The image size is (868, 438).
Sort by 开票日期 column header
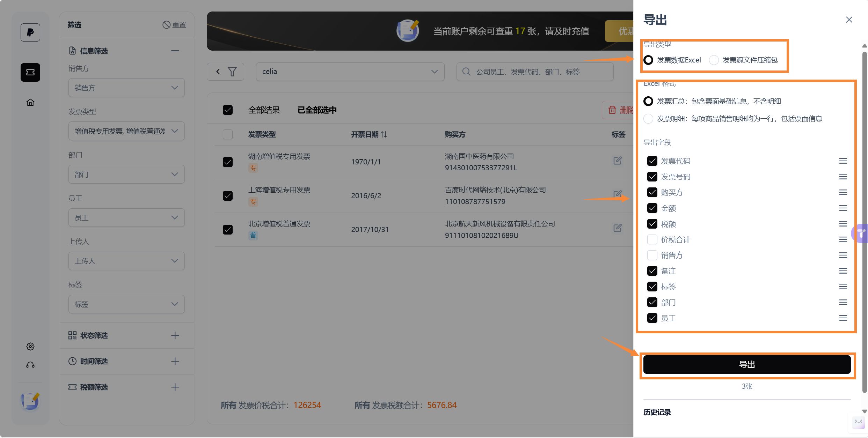pos(369,134)
